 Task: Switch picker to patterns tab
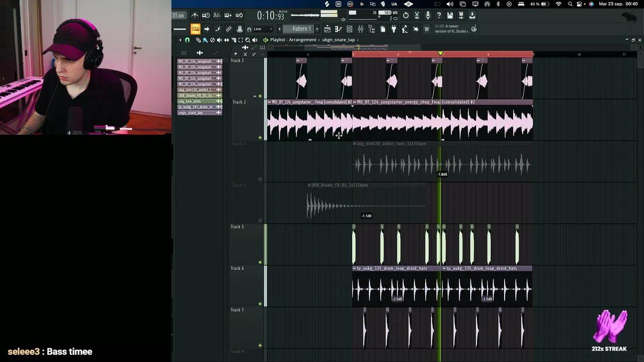[x=184, y=53]
